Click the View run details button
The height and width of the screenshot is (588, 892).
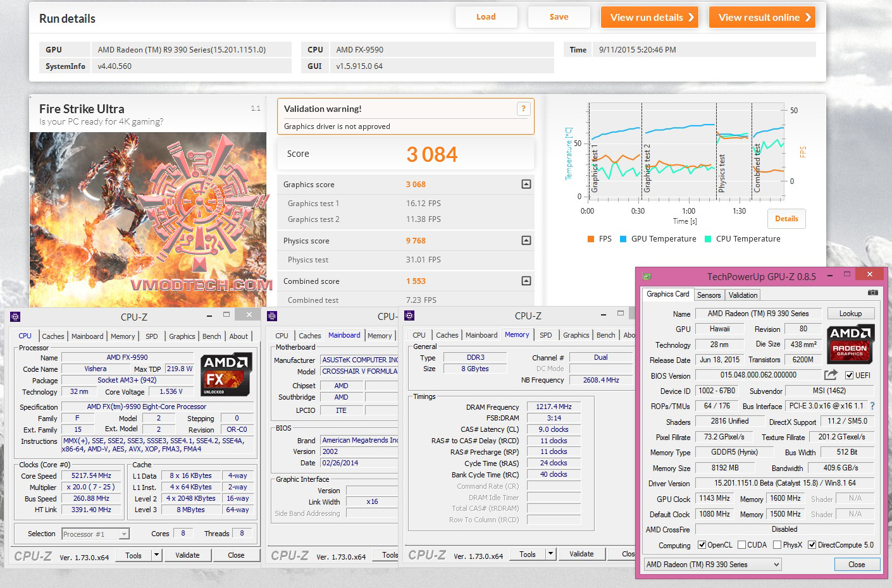point(650,17)
